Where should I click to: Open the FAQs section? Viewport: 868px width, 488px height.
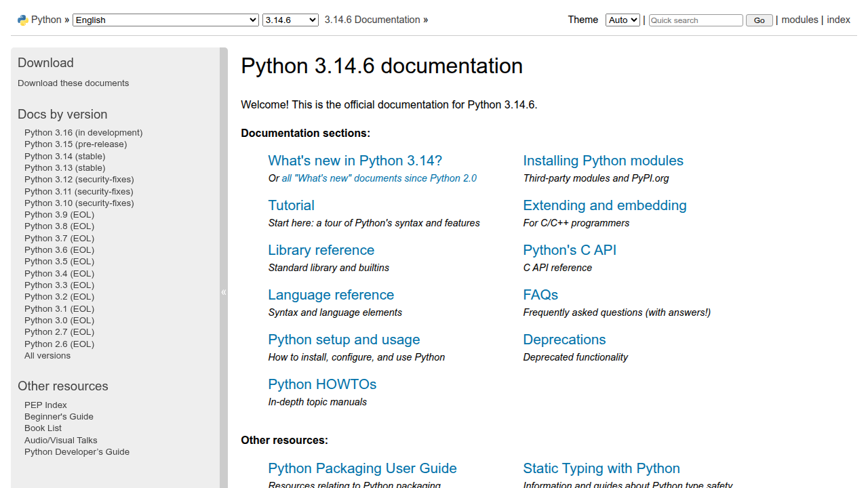[540, 295]
